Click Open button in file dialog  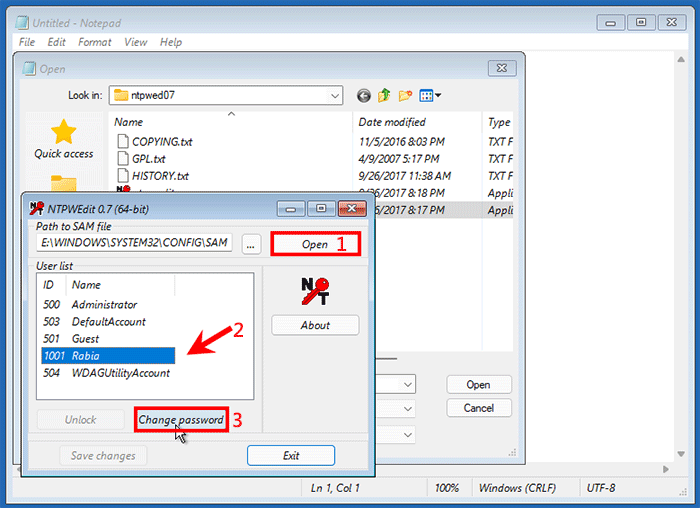479,385
